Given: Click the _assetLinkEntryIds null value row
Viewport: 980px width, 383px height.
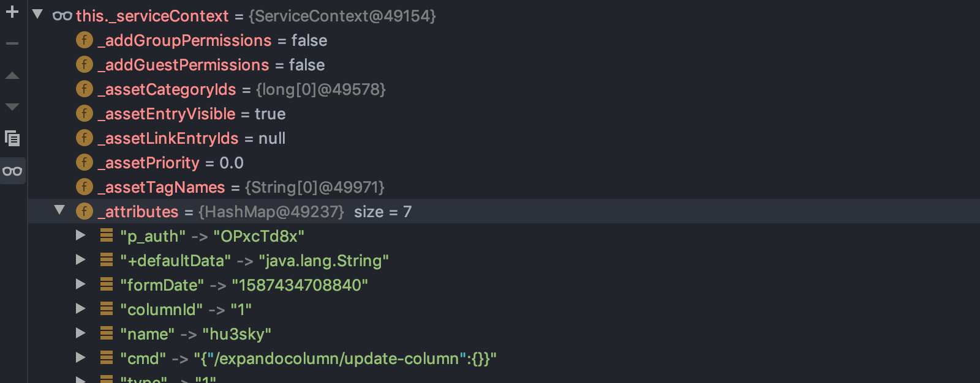Looking at the screenshot, I should coord(192,138).
